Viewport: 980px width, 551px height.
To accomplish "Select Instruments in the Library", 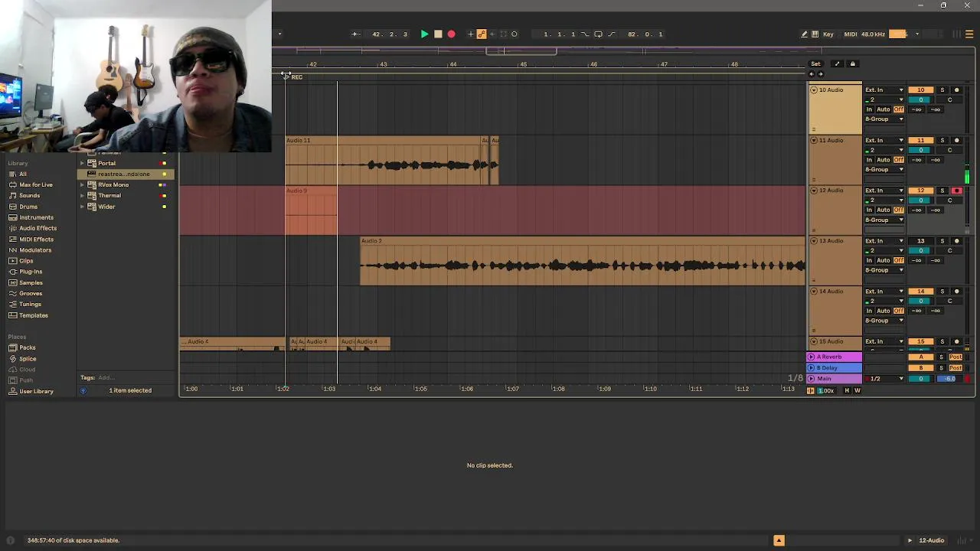I will (36, 217).
